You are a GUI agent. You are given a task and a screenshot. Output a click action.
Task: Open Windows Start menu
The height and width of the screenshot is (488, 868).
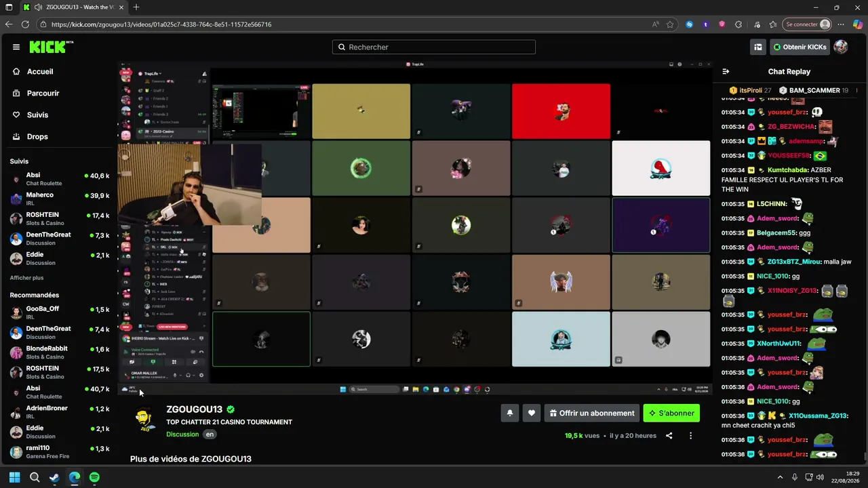(14, 477)
